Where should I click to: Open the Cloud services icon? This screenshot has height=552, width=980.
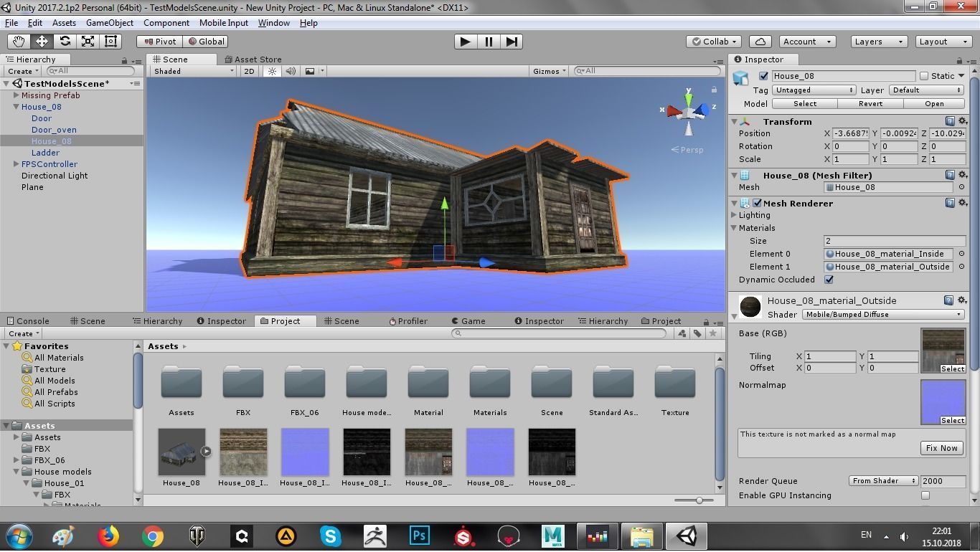click(x=760, y=42)
